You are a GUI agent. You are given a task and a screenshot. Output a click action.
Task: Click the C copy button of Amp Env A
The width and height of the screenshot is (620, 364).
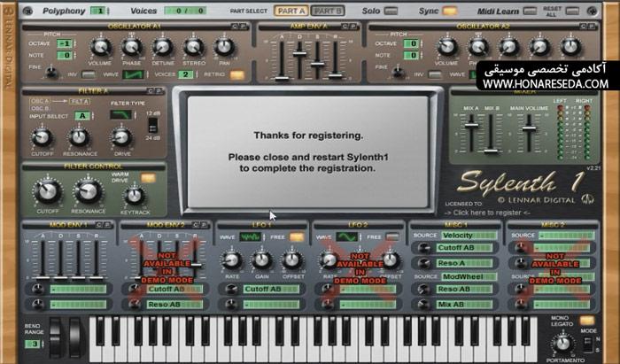(345, 27)
